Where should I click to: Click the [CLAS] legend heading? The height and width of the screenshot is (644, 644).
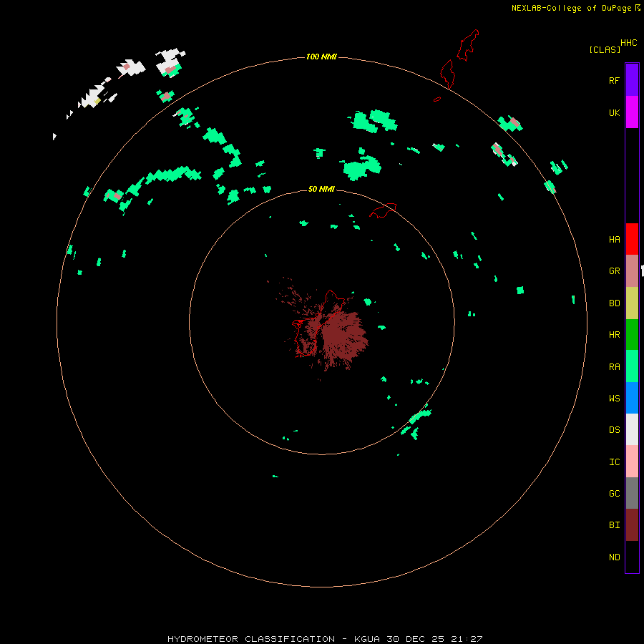pyautogui.click(x=605, y=49)
